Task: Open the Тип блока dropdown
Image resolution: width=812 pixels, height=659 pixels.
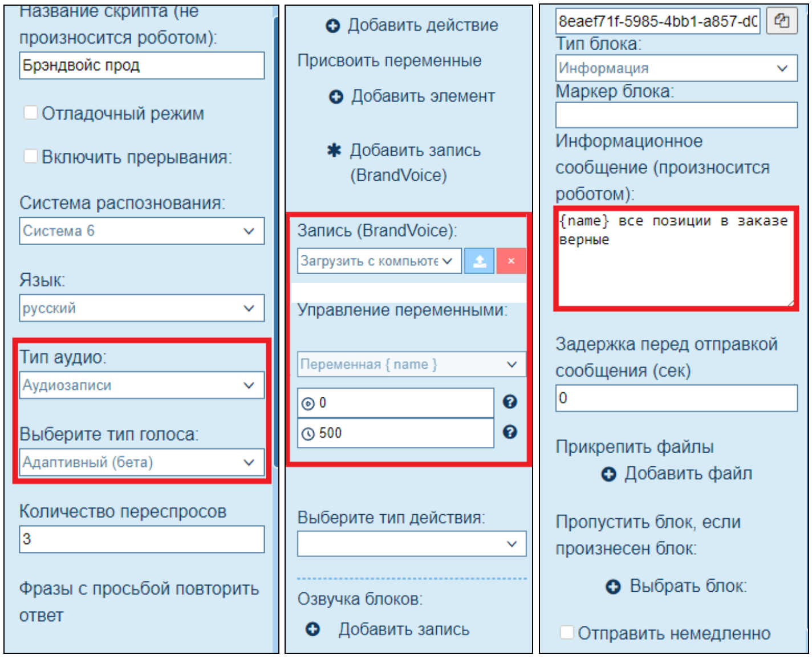Action: [676, 68]
